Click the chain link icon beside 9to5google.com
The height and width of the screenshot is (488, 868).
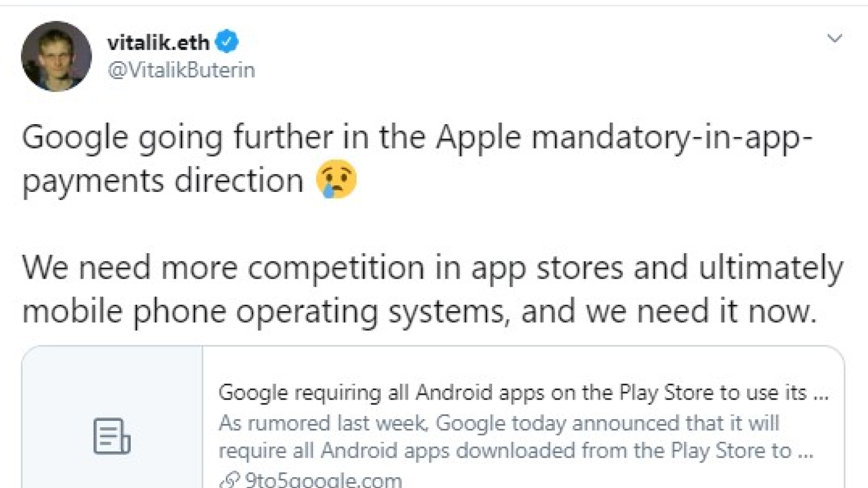pos(230,480)
